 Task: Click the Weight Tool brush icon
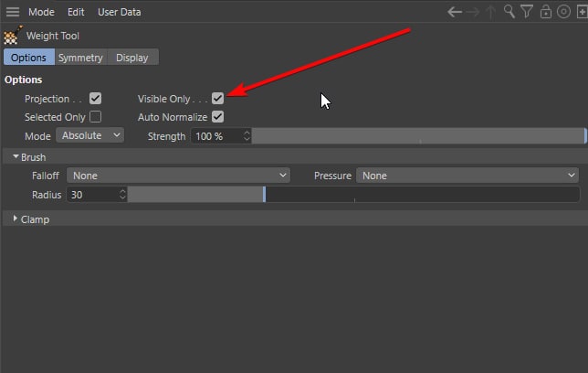[x=13, y=35]
